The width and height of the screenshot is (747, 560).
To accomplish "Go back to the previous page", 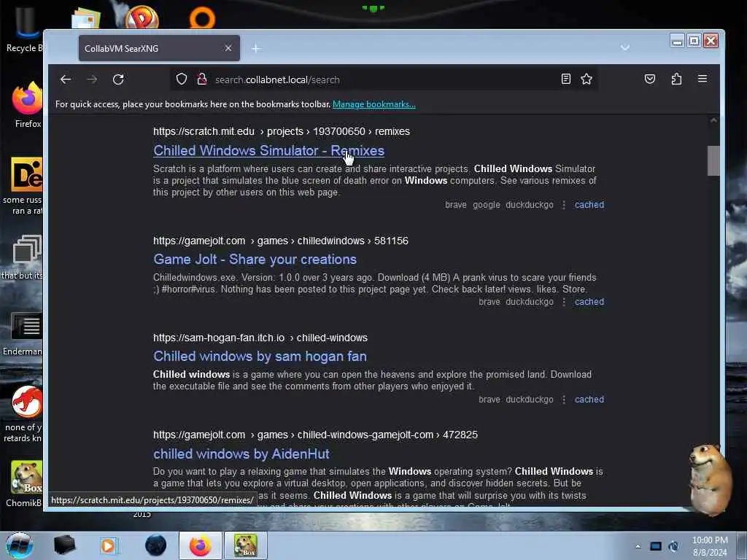I will point(66,79).
